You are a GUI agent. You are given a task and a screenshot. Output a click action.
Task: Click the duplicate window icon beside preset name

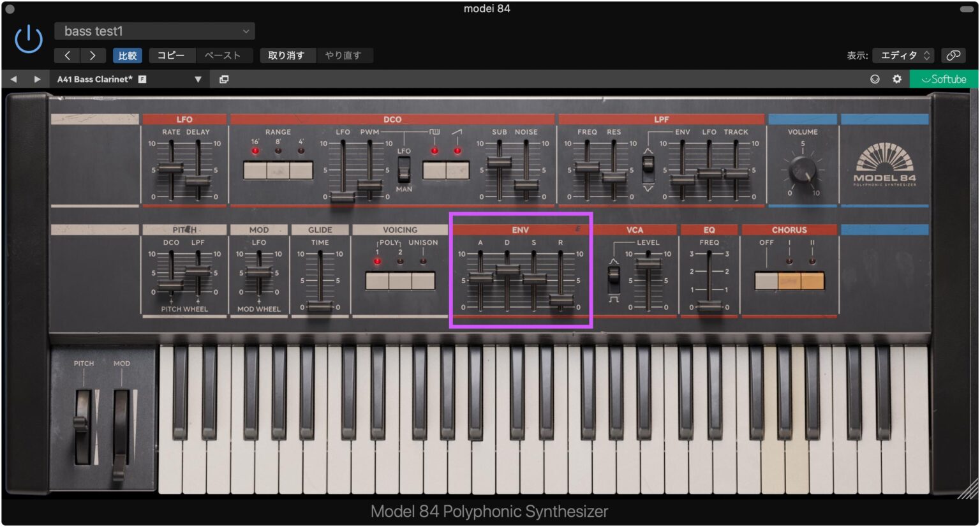coord(224,79)
